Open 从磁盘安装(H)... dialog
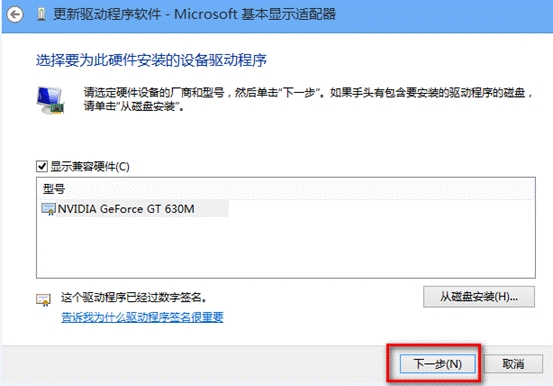The image size is (553, 386). coord(479,297)
